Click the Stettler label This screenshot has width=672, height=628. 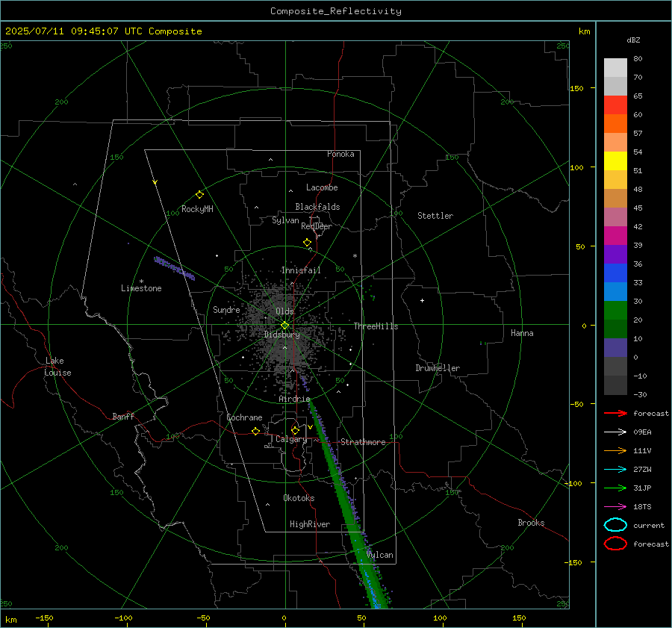coord(435,216)
